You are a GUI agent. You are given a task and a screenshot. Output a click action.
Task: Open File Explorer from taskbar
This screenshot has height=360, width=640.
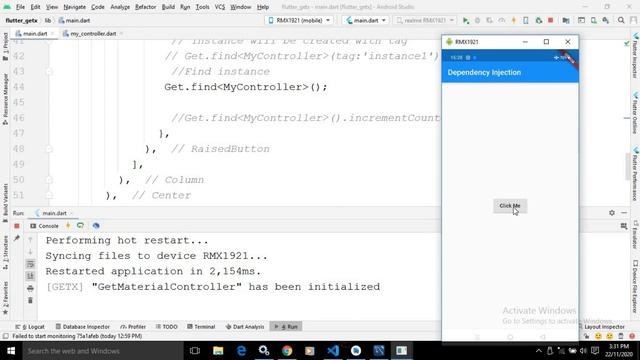click(x=218, y=351)
